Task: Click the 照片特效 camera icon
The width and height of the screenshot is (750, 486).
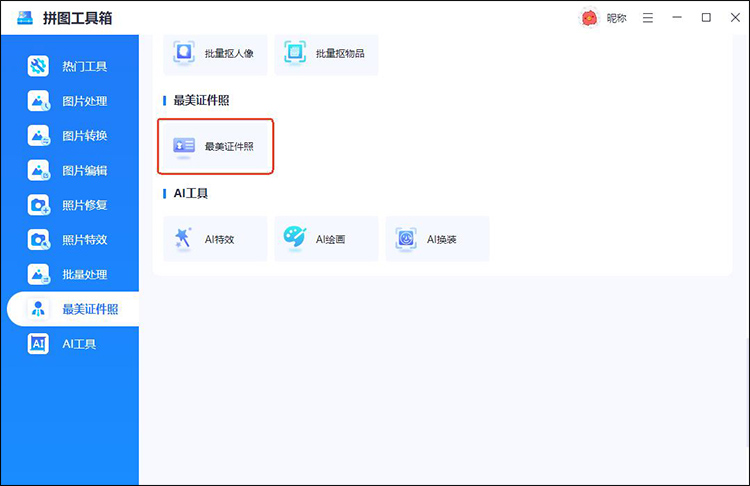Action: (38, 240)
